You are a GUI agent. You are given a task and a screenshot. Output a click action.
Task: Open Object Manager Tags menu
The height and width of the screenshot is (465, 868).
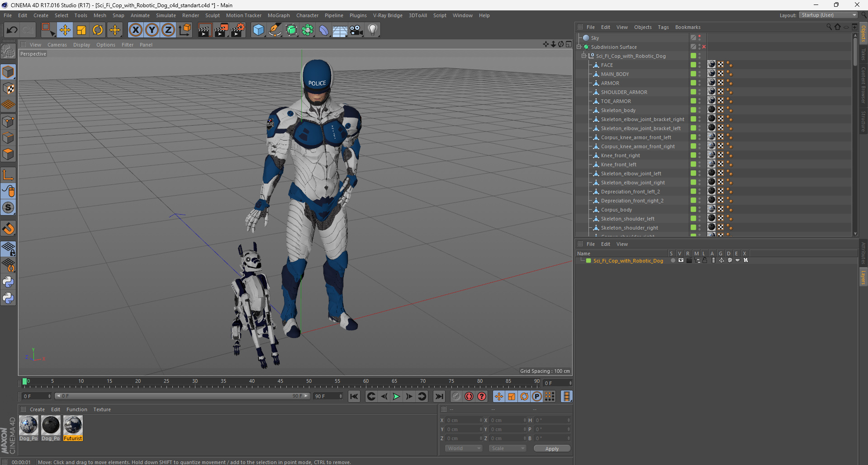pyautogui.click(x=663, y=27)
